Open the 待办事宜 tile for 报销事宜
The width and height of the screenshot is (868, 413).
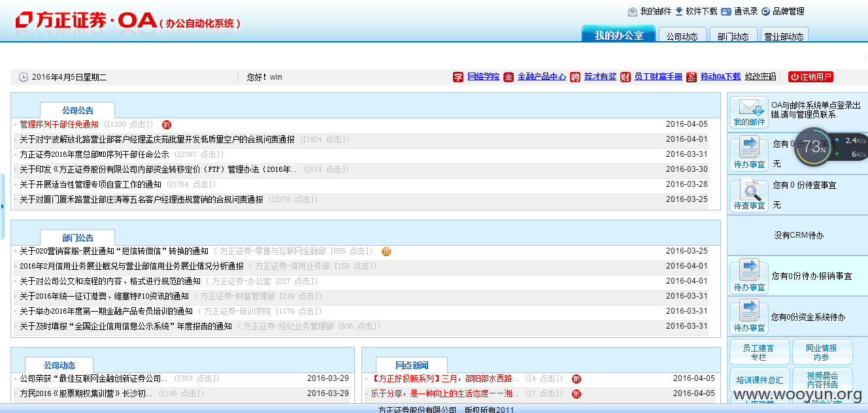pyautogui.click(x=749, y=276)
